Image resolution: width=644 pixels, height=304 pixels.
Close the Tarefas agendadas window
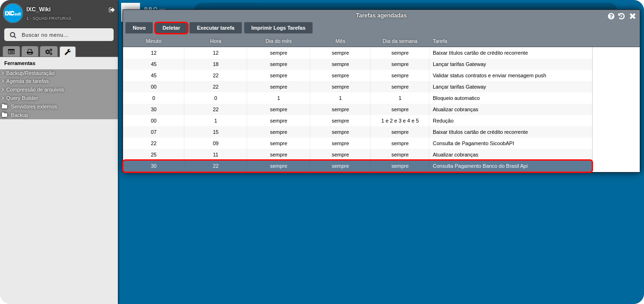[x=633, y=16]
